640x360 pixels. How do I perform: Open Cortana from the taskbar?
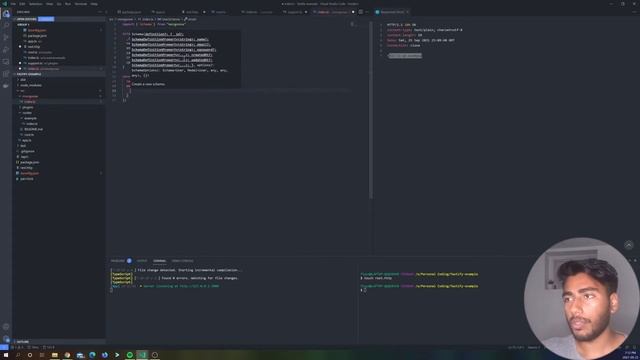point(30,355)
